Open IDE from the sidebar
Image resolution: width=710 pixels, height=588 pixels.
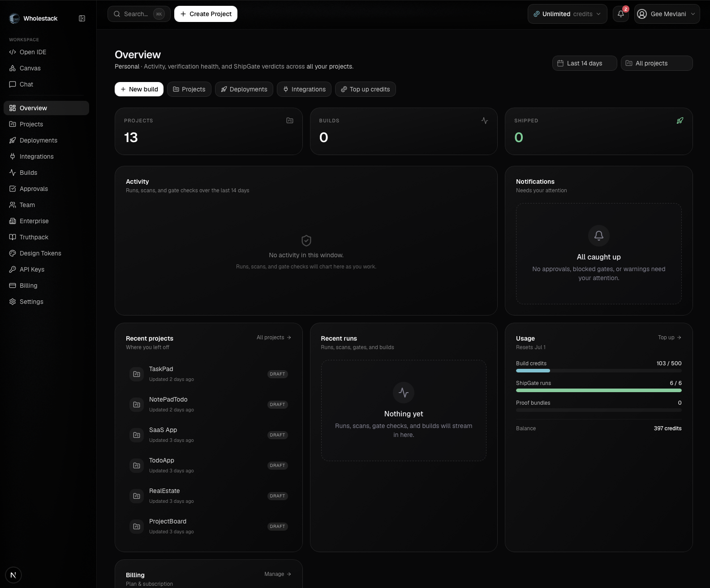tap(46, 52)
